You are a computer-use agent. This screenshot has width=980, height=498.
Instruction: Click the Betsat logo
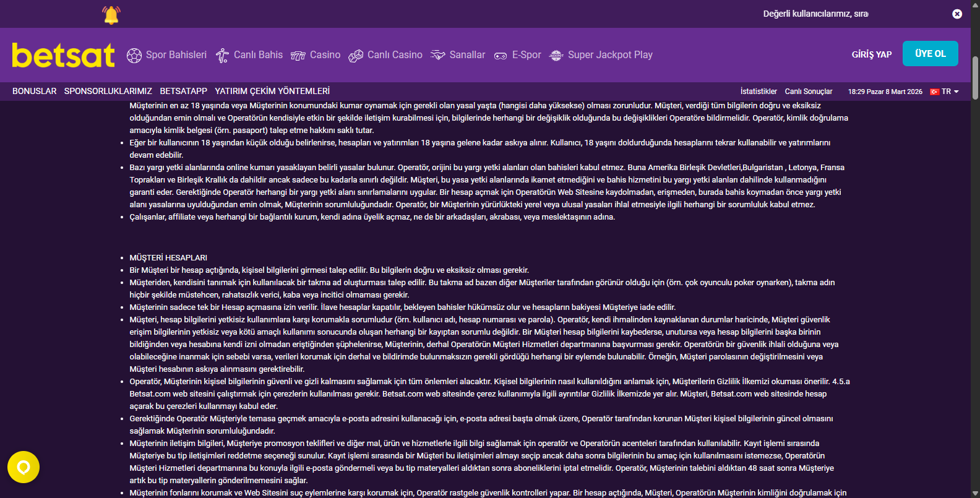(x=63, y=56)
